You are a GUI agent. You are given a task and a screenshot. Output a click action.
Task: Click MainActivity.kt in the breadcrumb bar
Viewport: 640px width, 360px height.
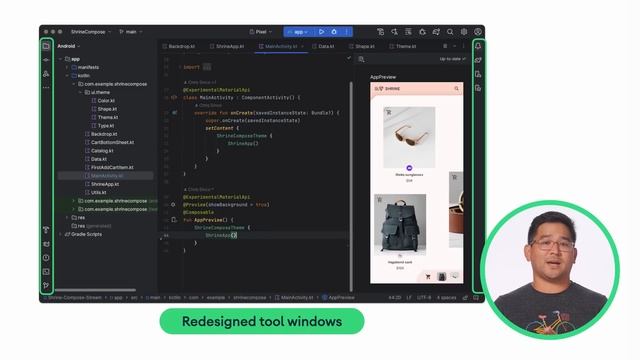click(x=294, y=298)
